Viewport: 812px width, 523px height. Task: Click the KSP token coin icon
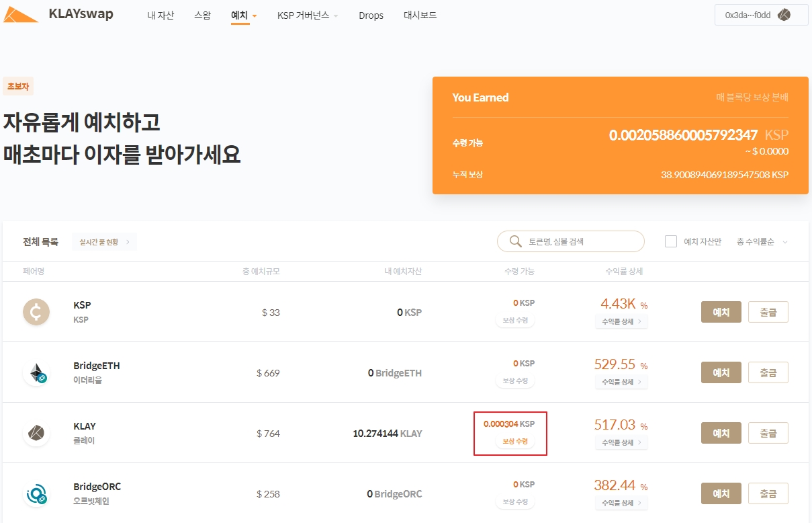(36, 312)
